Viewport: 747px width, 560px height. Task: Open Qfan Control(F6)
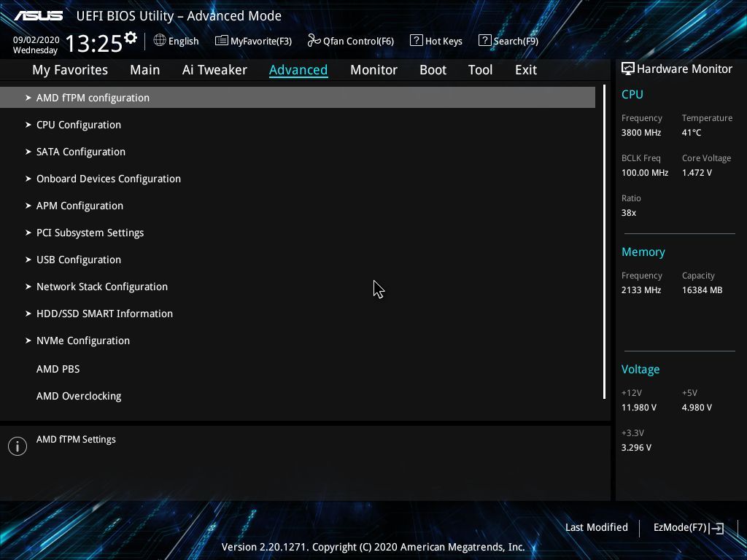[x=351, y=41]
